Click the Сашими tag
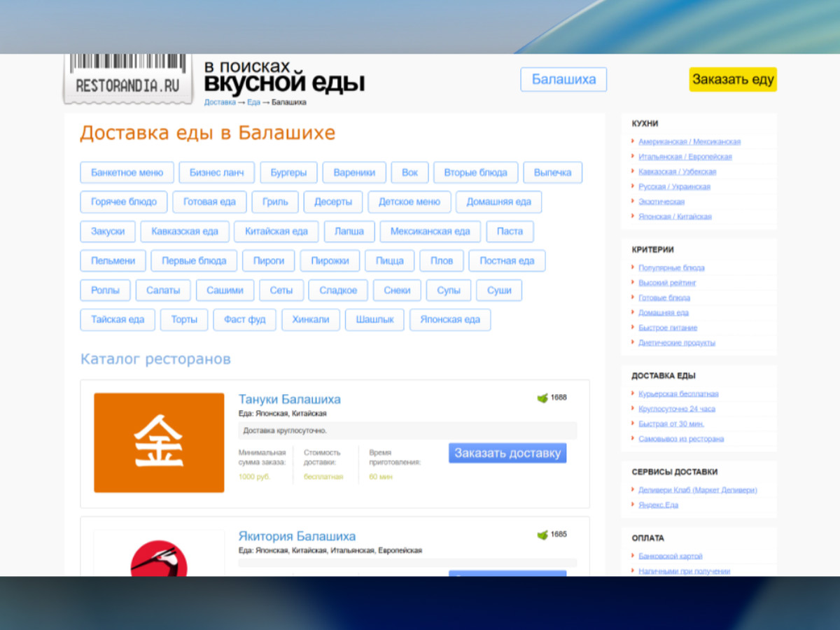840x630 pixels. tap(225, 290)
